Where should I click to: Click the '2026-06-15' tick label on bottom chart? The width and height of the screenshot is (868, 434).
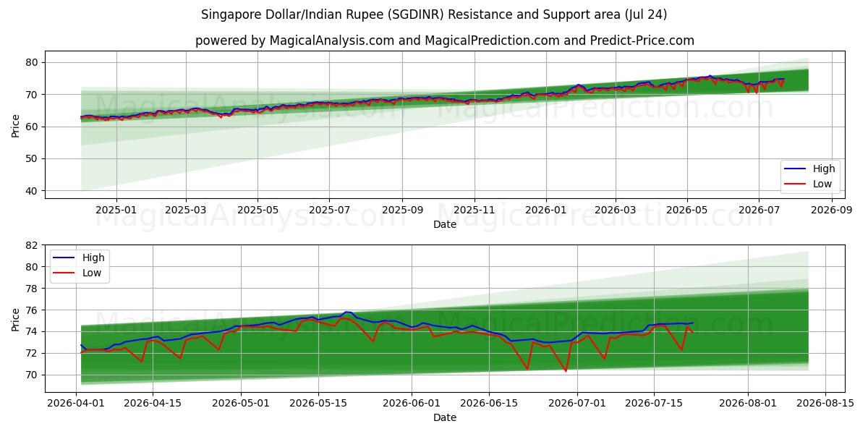click(x=488, y=403)
